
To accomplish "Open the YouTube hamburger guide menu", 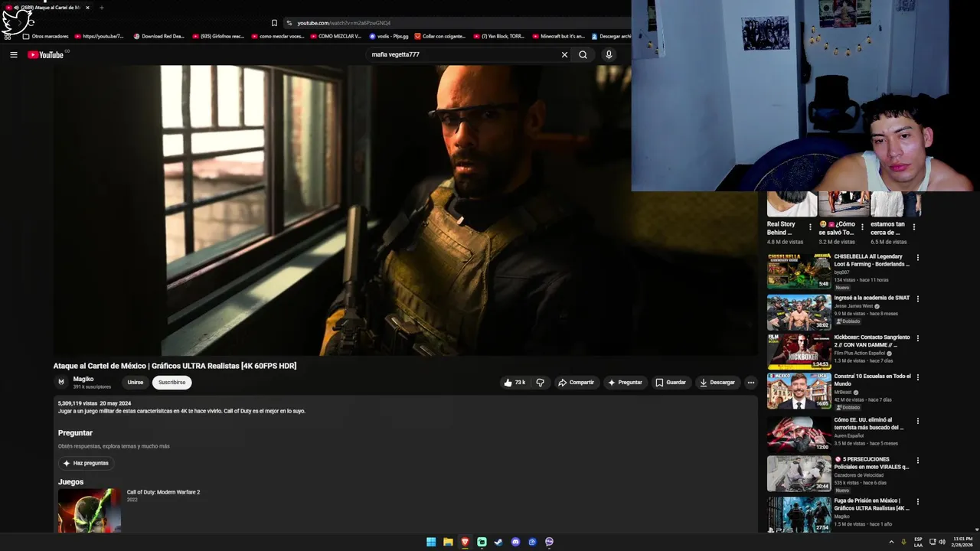I will pyautogui.click(x=13, y=54).
